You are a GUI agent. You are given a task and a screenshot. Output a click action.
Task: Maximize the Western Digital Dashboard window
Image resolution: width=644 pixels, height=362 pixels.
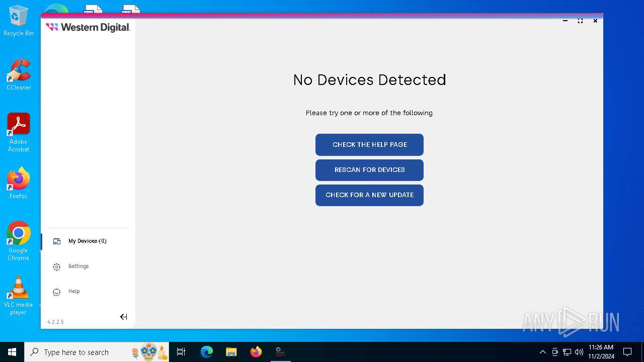tap(580, 21)
